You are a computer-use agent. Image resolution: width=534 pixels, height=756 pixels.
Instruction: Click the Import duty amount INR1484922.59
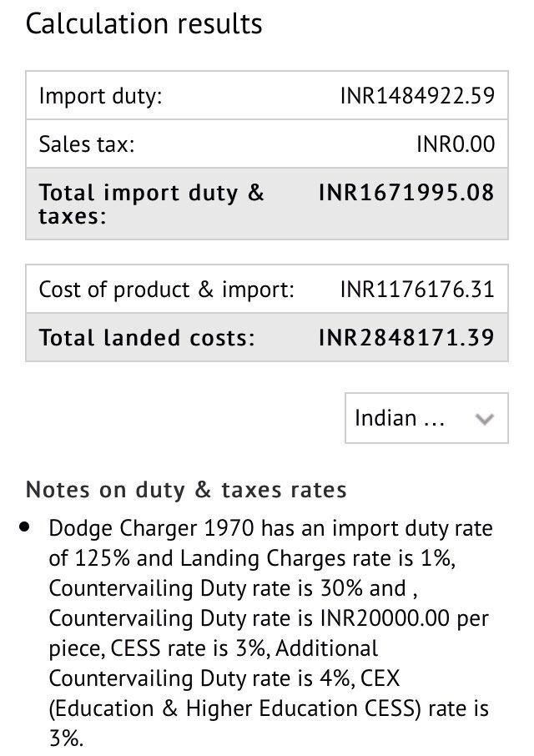pyautogui.click(x=416, y=95)
